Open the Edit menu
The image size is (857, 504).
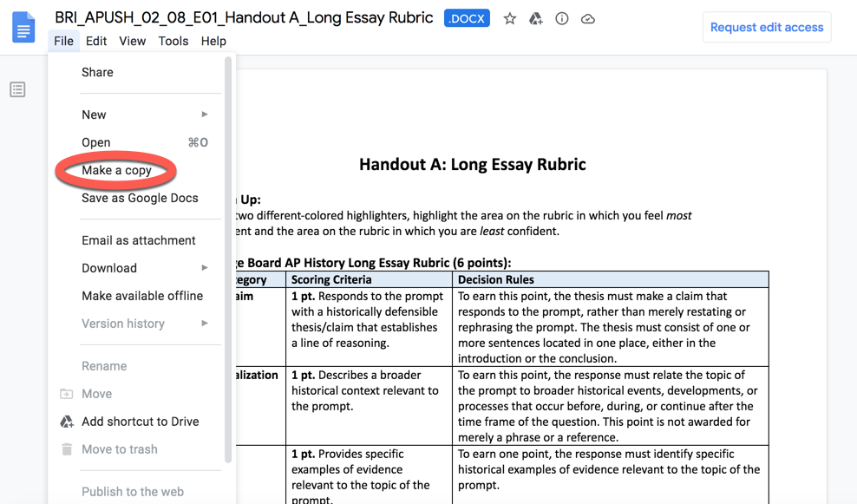click(x=96, y=41)
